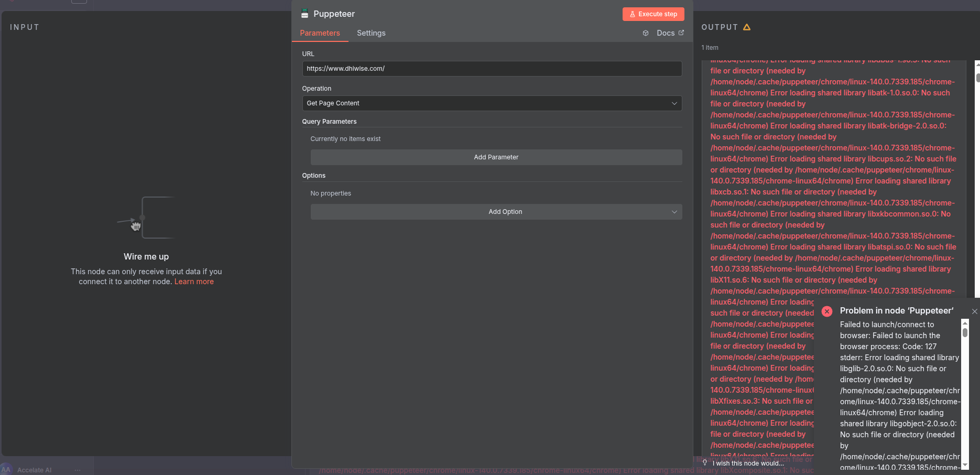Image resolution: width=980 pixels, height=475 pixels.
Task: Click the lightbulb icon for node feedback
Action: tap(705, 462)
